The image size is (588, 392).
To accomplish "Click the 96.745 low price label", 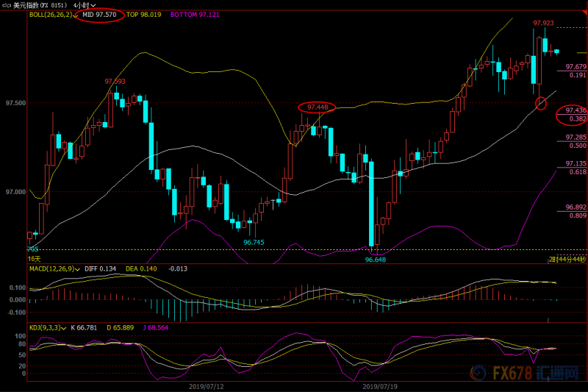I will click(254, 242).
